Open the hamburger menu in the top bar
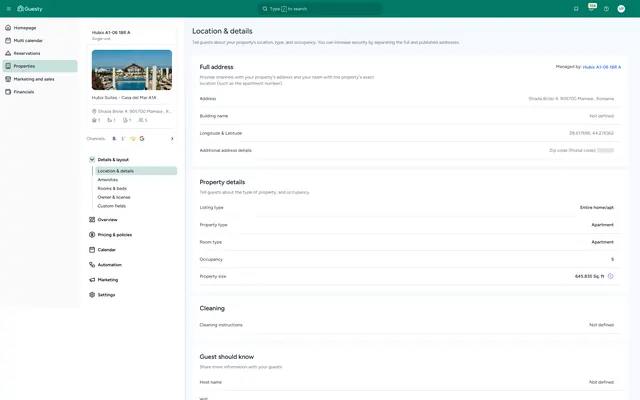640x400 pixels. [x=9, y=9]
